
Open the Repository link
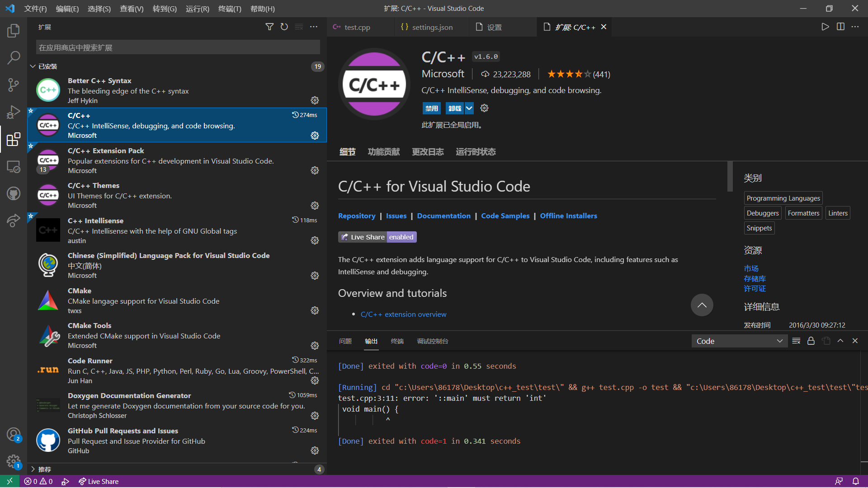357,216
